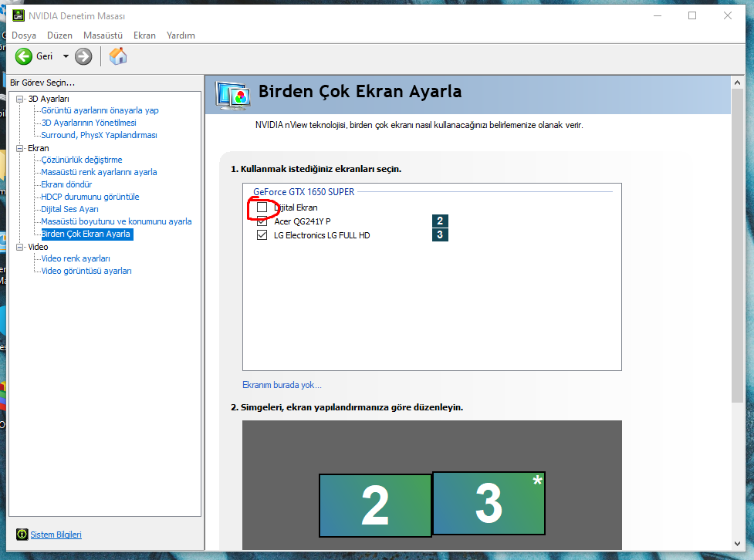Click the 3D Ayarları tree label
Viewport: 754px width, 560px height.
tap(49, 99)
